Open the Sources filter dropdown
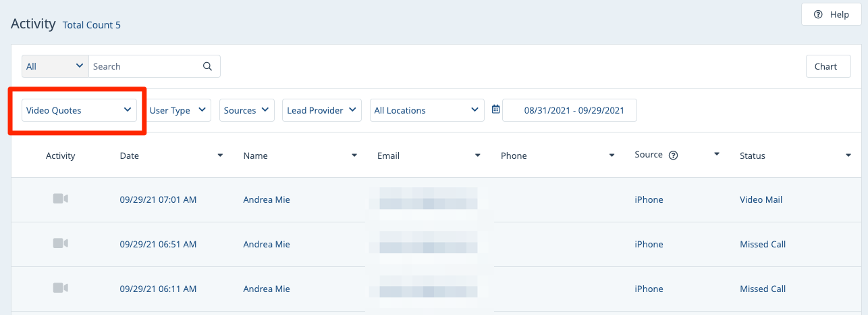 coord(246,110)
